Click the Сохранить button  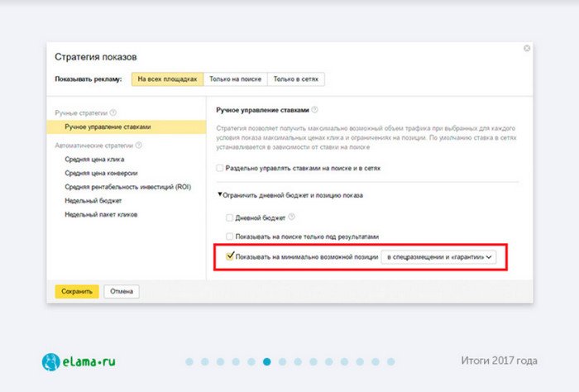(77, 291)
